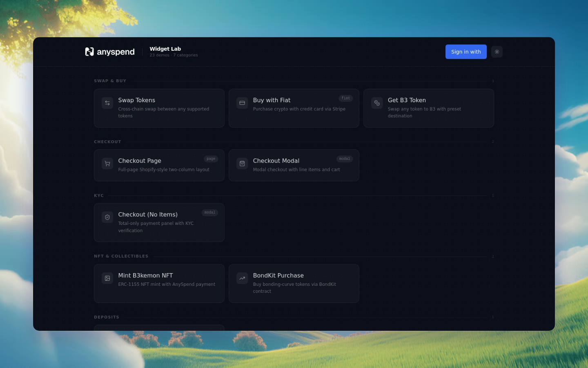
Task: Click "Full-page Shopify-style two-column layout" description
Action: point(164,170)
